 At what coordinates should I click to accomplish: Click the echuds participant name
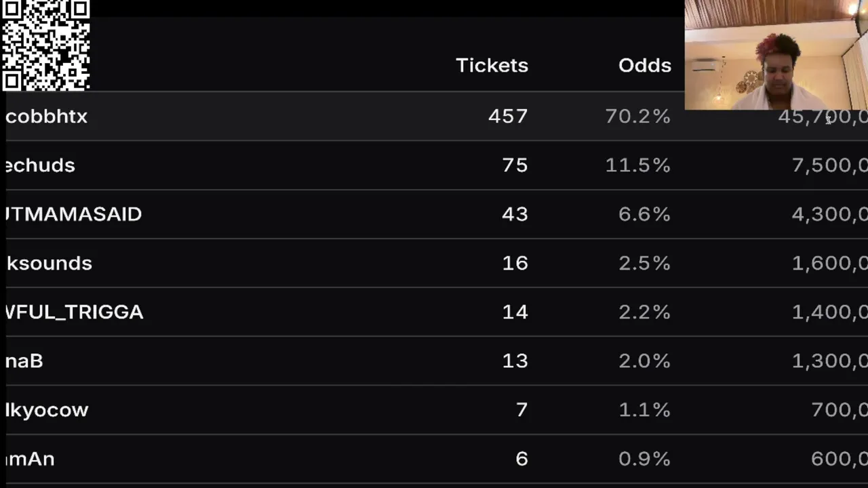(39, 165)
